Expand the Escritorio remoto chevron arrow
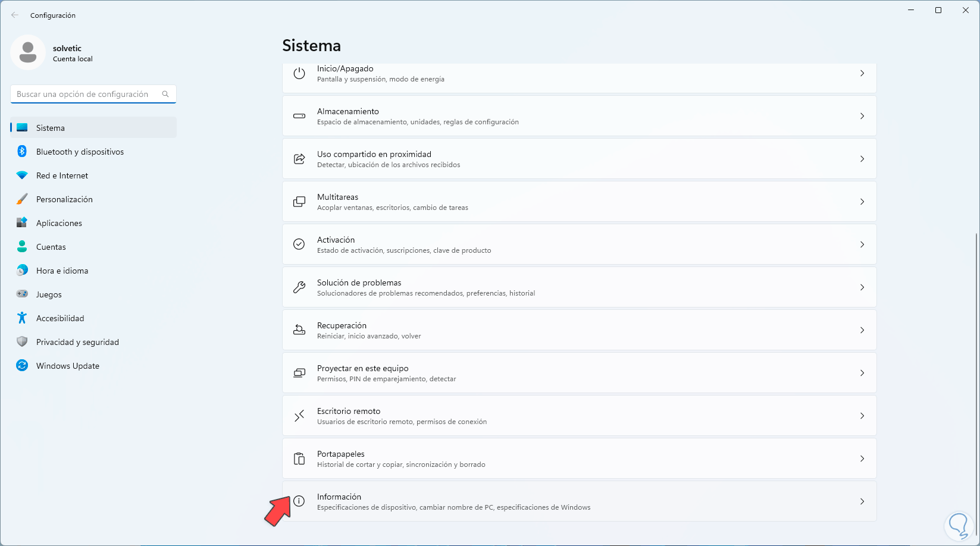Screen dimensions: 980x546 tap(862, 416)
